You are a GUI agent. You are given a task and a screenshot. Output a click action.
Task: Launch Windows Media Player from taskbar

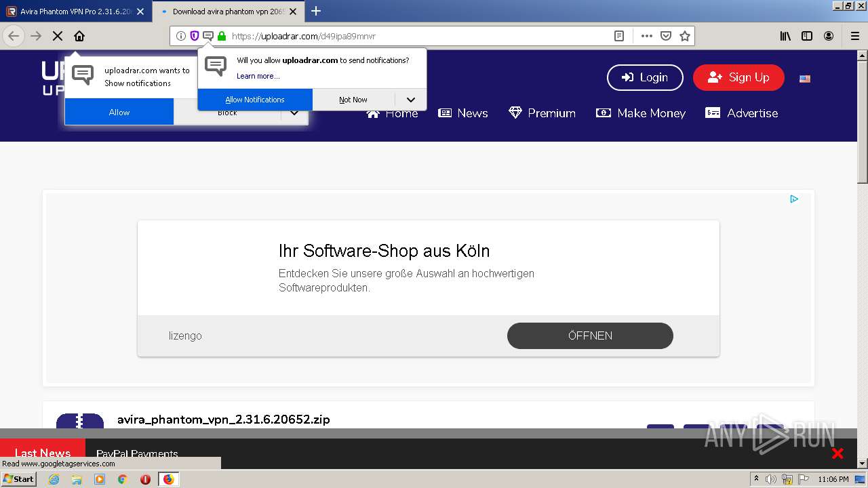tap(100, 479)
